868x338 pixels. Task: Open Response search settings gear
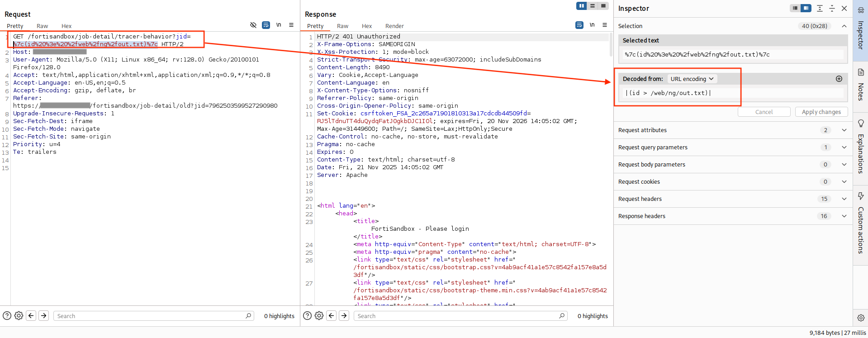[x=319, y=316]
